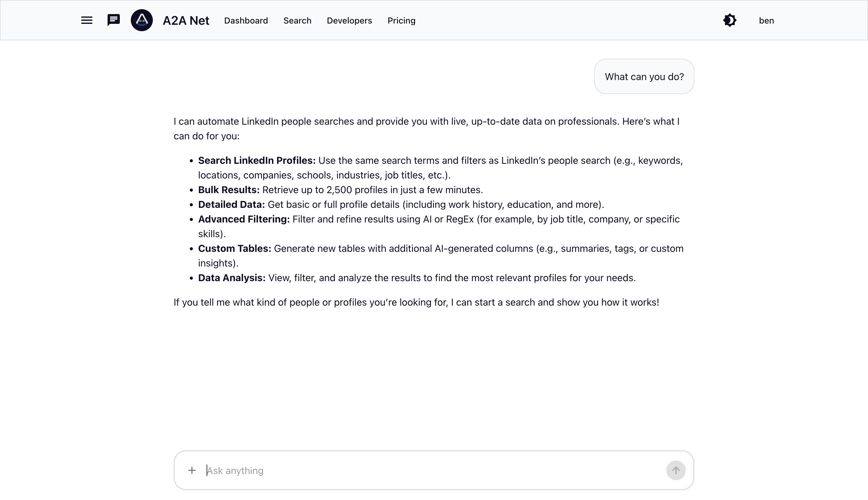Click the "Data Analysis:" bullet heading
Screen dimensions: 868x500
(x=231, y=278)
